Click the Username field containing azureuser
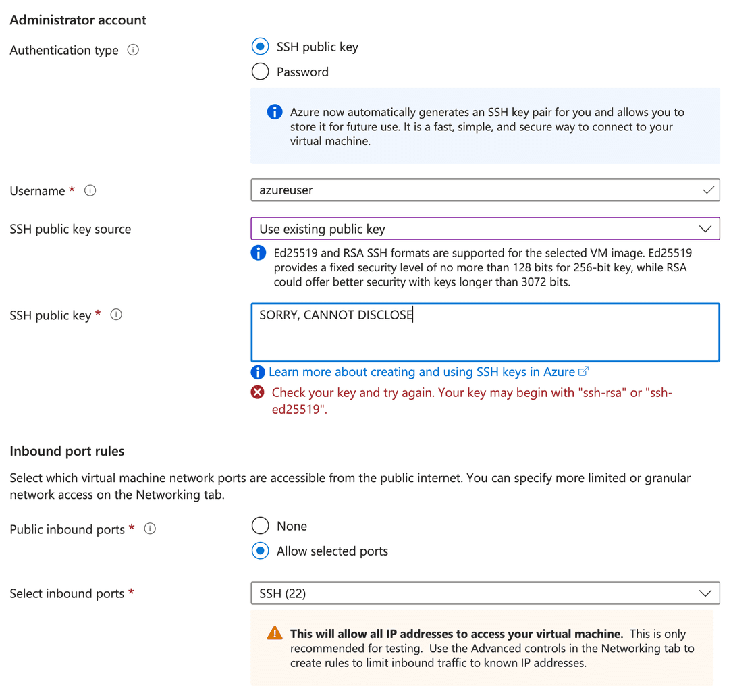This screenshot has height=700, width=729. point(473,190)
